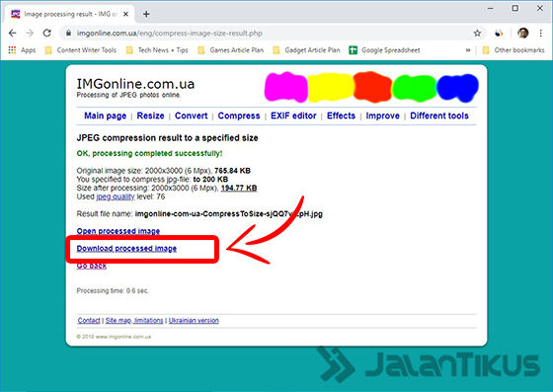The image size is (553, 392).
Task: Select the Image processing result tab
Action: pos(70,14)
